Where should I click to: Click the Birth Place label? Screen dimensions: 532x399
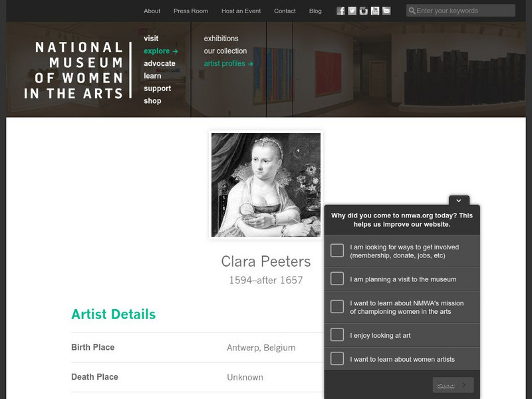[92, 347]
